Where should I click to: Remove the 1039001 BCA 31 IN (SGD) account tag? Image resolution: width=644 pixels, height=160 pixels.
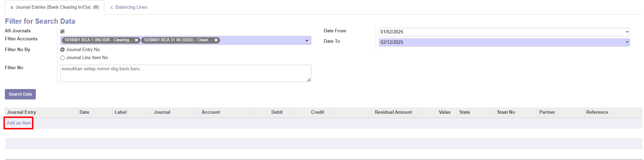coord(216,40)
